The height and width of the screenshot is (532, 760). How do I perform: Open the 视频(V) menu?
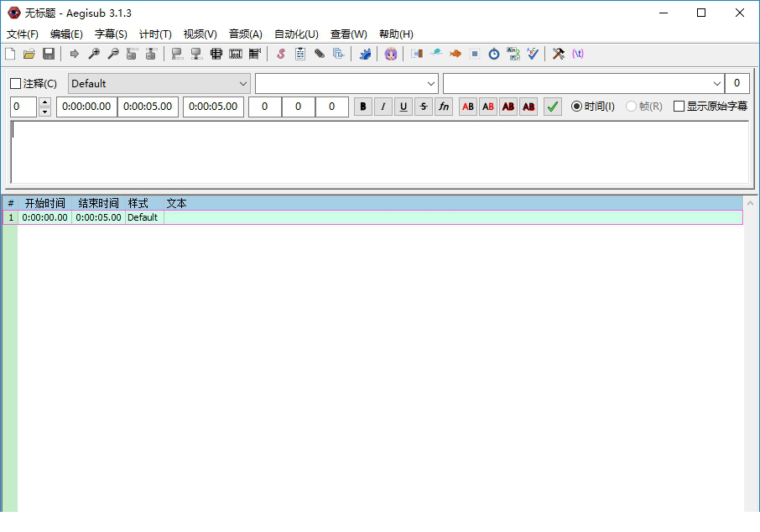coord(200,34)
